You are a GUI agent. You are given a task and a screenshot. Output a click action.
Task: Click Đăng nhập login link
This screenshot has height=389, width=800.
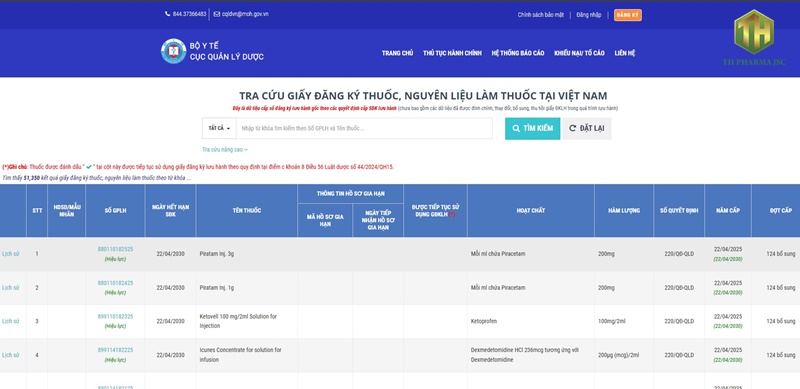pos(589,15)
